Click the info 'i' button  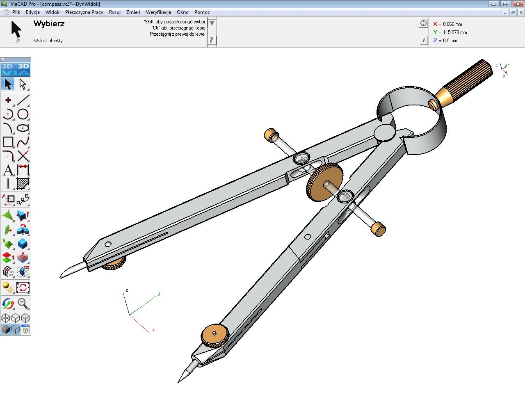coord(424,40)
